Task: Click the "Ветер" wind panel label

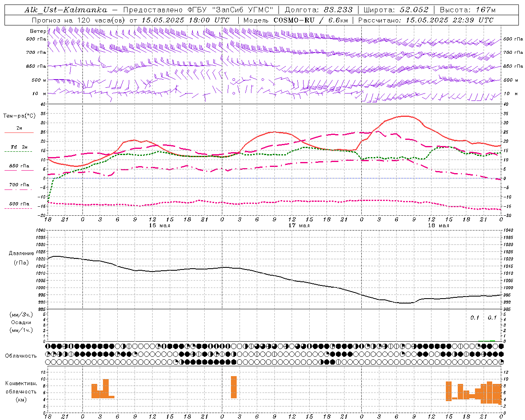Action: pyautogui.click(x=38, y=31)
